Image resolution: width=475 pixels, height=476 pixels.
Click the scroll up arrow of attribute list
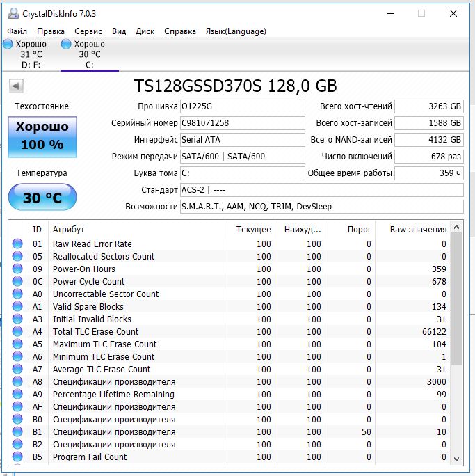(x=456, y=227)
